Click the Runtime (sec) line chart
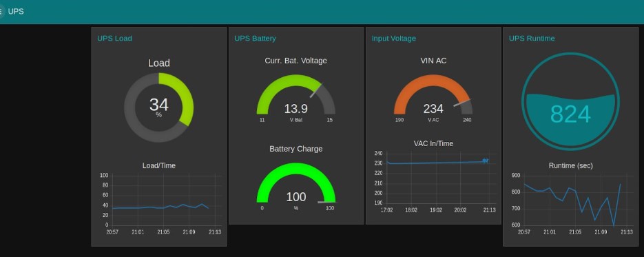 pos(572,204)
